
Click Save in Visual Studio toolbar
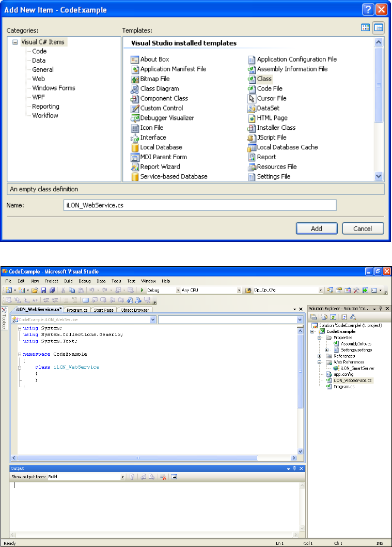point(43,290)
